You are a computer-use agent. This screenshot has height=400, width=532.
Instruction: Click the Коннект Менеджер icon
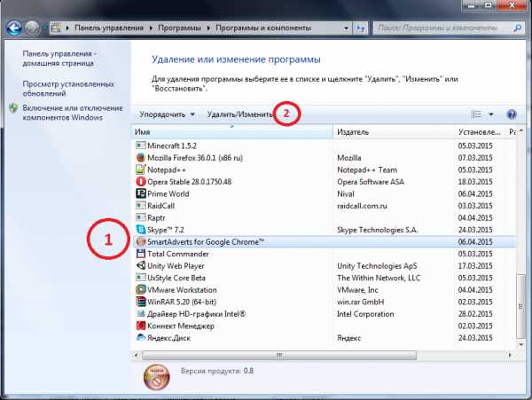point(140,325)
